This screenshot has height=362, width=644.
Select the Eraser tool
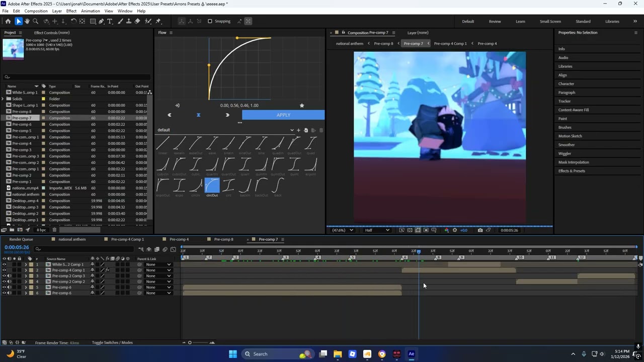pyautogui.click(x=137, y=21)
